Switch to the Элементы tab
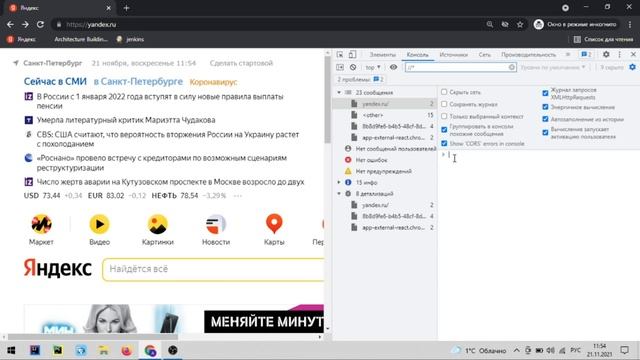640x360 pixels. pyautogui.click(x=382, y=55)
